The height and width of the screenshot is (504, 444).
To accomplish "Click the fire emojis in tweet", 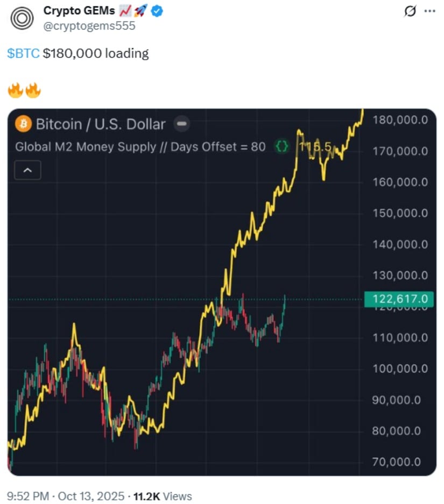I will coord(24,90).
